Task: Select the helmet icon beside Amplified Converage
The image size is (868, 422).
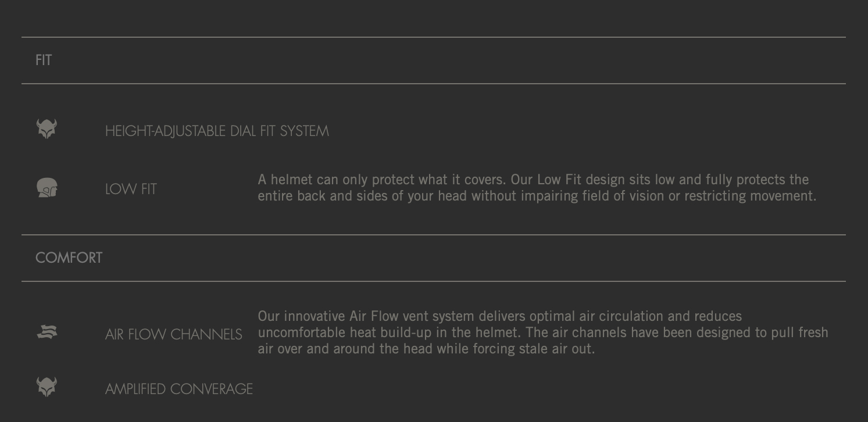Action: [47, 387]
